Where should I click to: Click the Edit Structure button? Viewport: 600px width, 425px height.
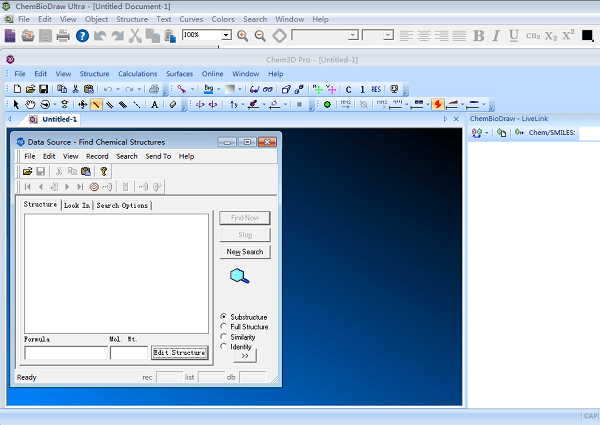point(179,352)
